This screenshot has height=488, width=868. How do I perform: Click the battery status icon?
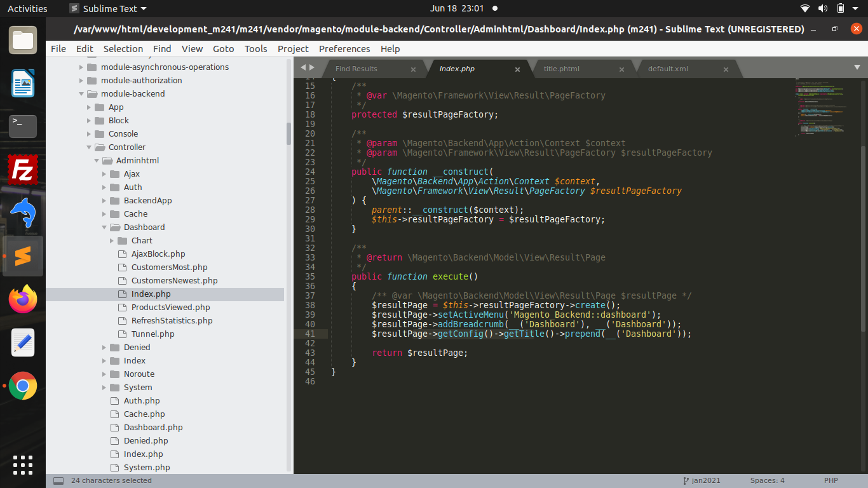pyautogui.click(x=841, y=8)
